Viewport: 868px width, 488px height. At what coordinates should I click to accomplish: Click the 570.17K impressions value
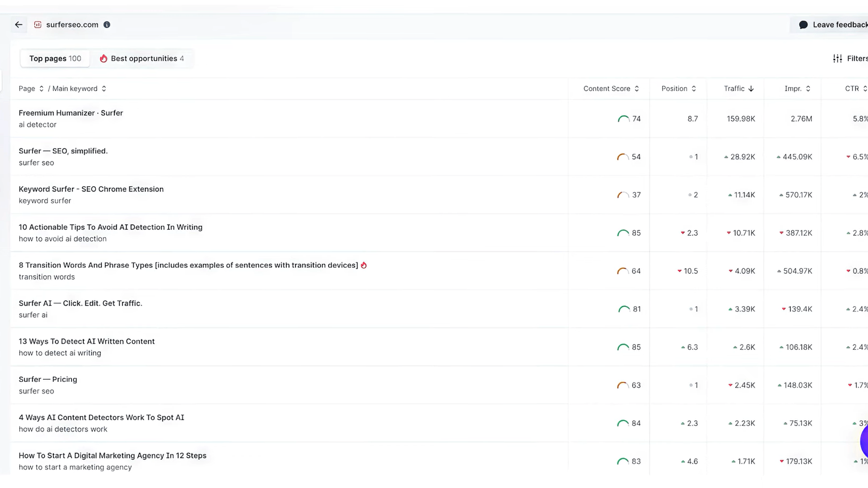799,195
